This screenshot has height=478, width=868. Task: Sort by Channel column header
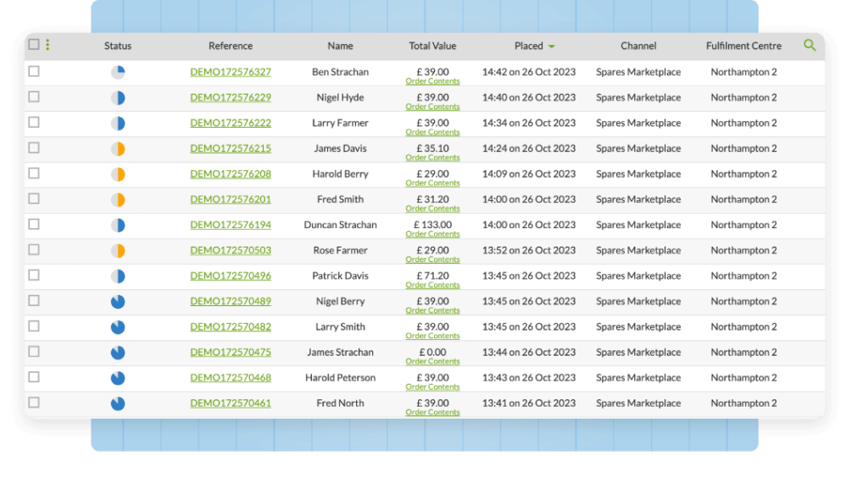(638, 46)
